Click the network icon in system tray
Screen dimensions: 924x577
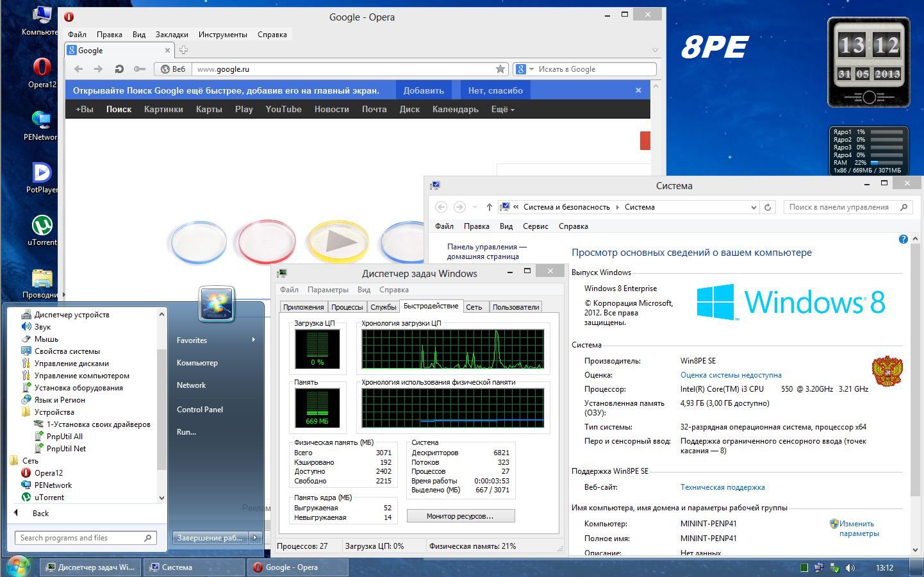tap(819, 567)
